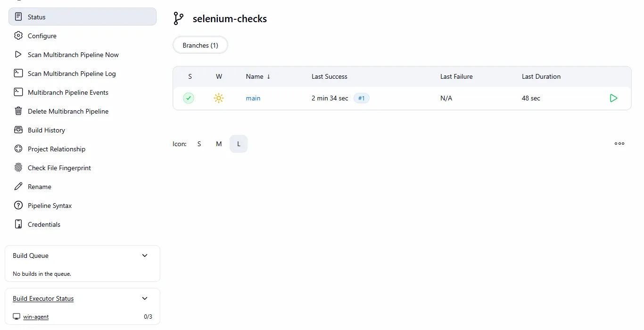Screen dimensions: 644x330
Task: Open Project Relationship page
Action: [83, 148]
